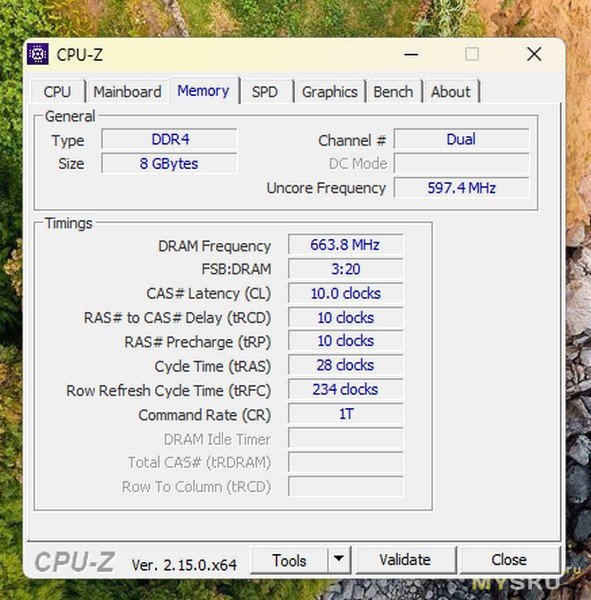The width and height of the screenshot is (591, 600).
Task: Click the tRP 10 clocks value
Action: 345,341
